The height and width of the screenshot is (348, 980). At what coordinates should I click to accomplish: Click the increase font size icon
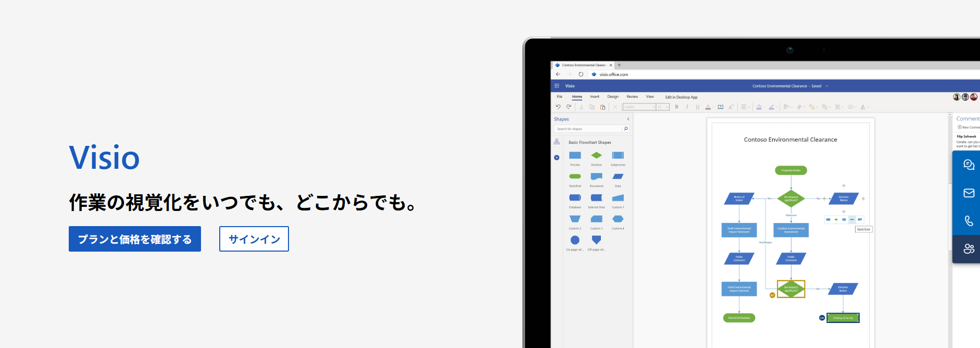731,107
